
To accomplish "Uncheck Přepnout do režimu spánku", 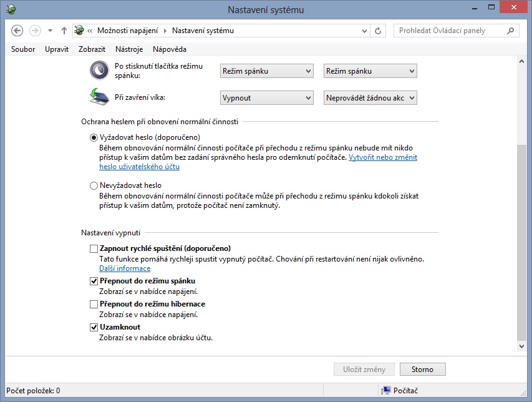I will point(94,281).
